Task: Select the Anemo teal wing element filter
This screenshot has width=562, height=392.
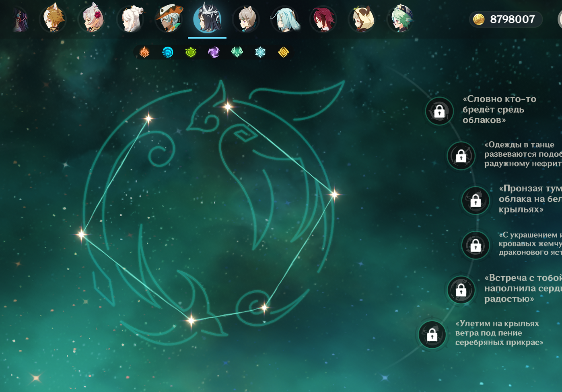Action: [237, 52]
